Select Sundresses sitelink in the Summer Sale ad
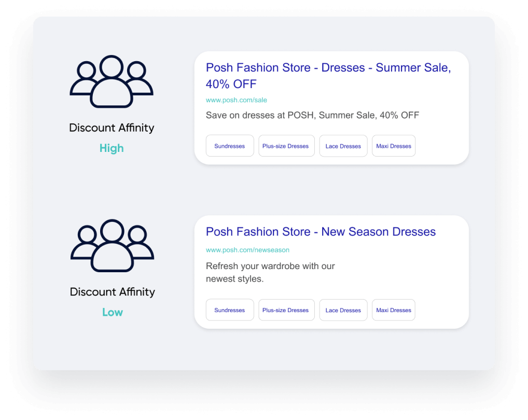 [x=230, y=146]
